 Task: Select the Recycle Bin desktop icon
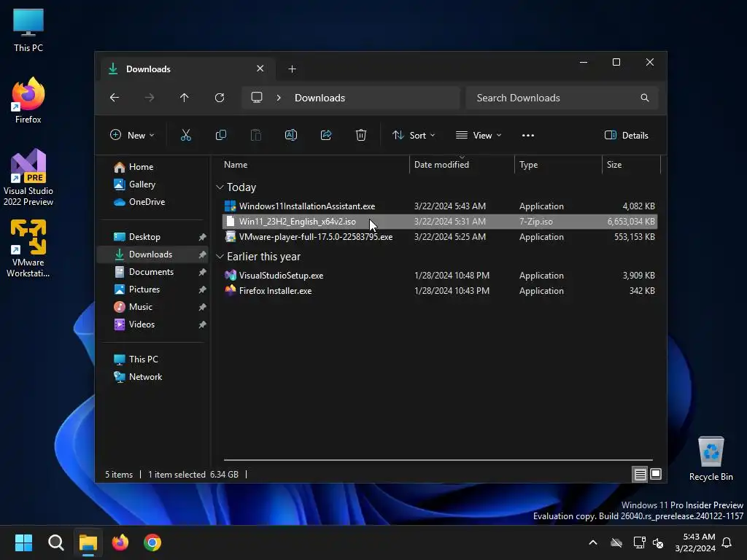pos(711,459)
